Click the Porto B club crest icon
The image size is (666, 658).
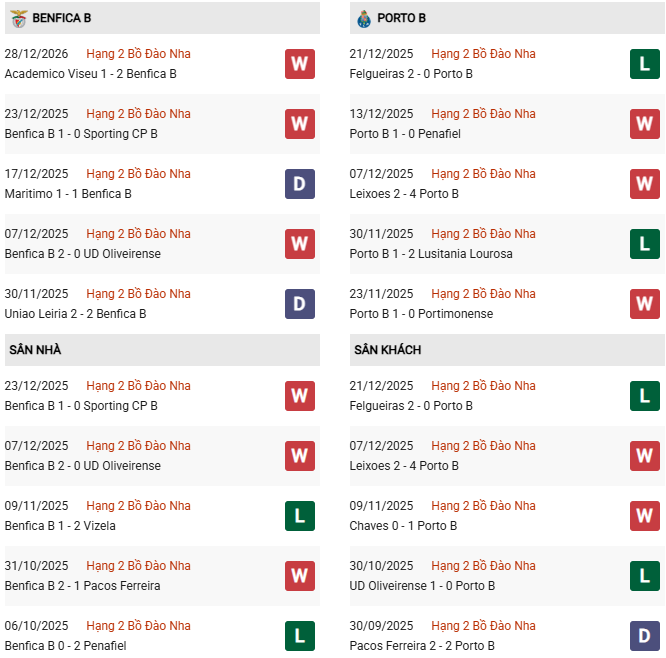coord(364,18)
